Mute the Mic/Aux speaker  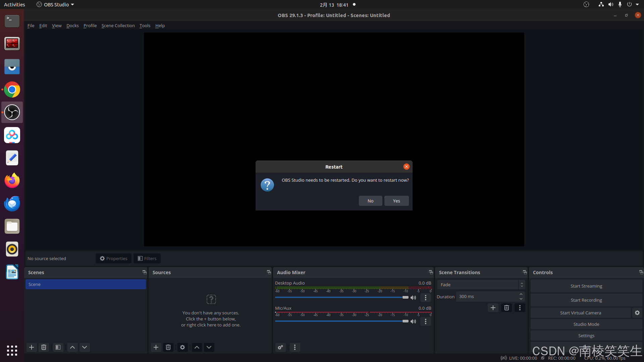(x=413, y=321)
